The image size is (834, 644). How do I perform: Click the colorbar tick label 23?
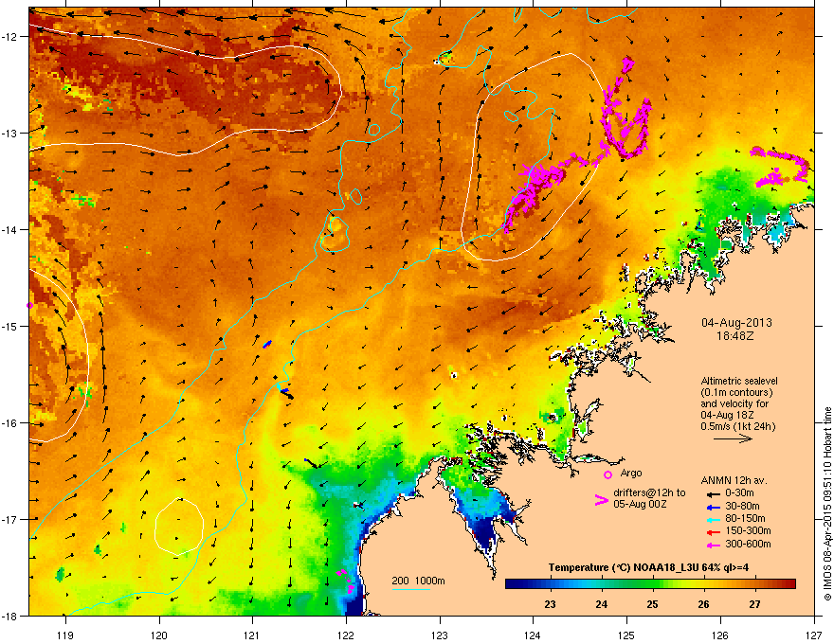point(550,604)
